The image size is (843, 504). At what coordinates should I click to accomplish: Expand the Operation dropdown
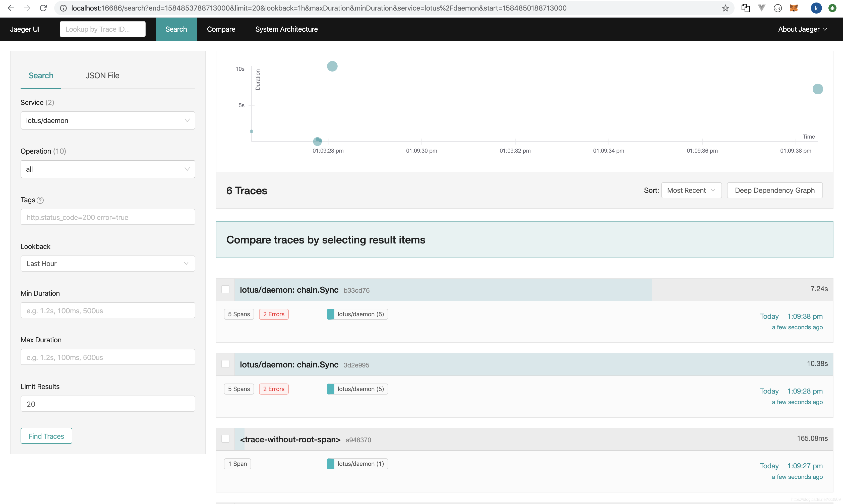(108, 169)
